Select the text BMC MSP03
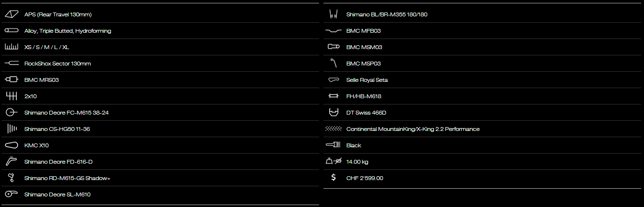Viewport: 644px width, 207px height. pos(363,64)
